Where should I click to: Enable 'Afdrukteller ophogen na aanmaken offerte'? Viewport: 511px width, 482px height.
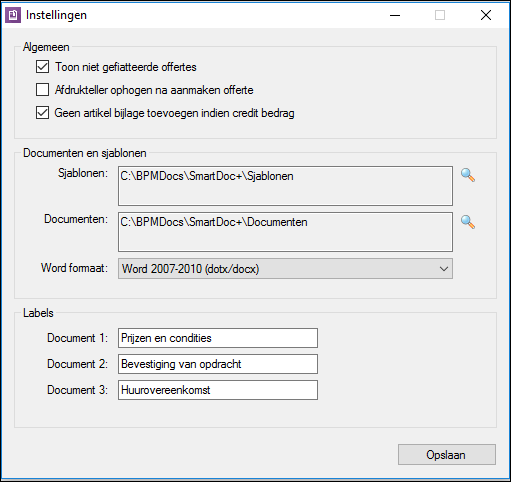point(42,90)
